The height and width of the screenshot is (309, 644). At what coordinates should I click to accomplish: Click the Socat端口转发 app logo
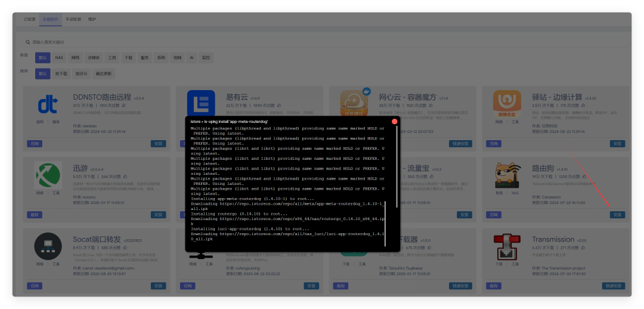[x=48, y=246]
